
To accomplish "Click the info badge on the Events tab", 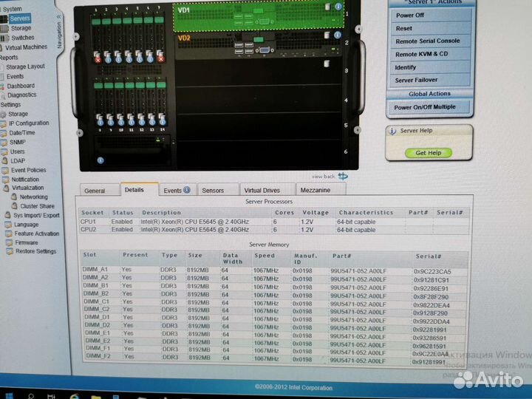I will [186, 190].
